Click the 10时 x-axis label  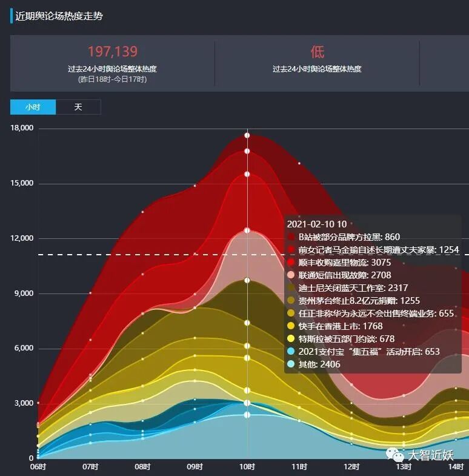tap(247, 466)
